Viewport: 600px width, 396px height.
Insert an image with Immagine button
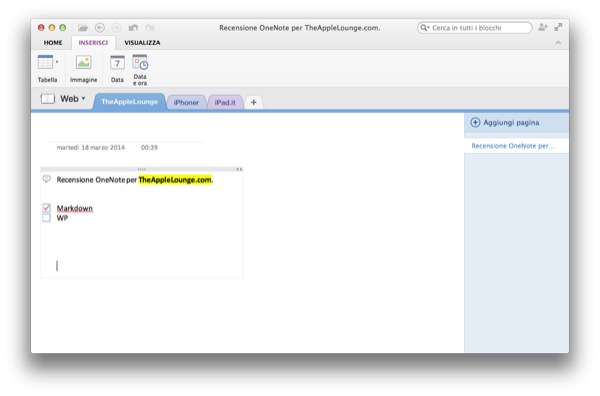83,69
